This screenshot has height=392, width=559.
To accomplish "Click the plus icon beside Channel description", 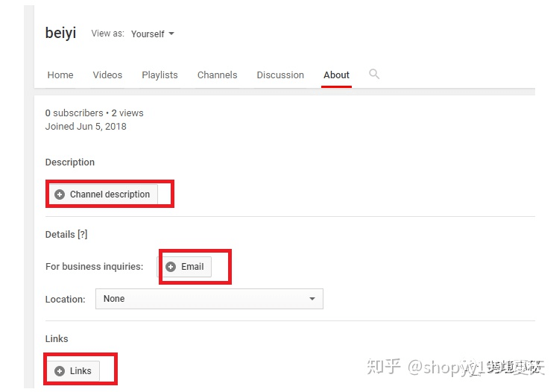I will tap(60, 195).
